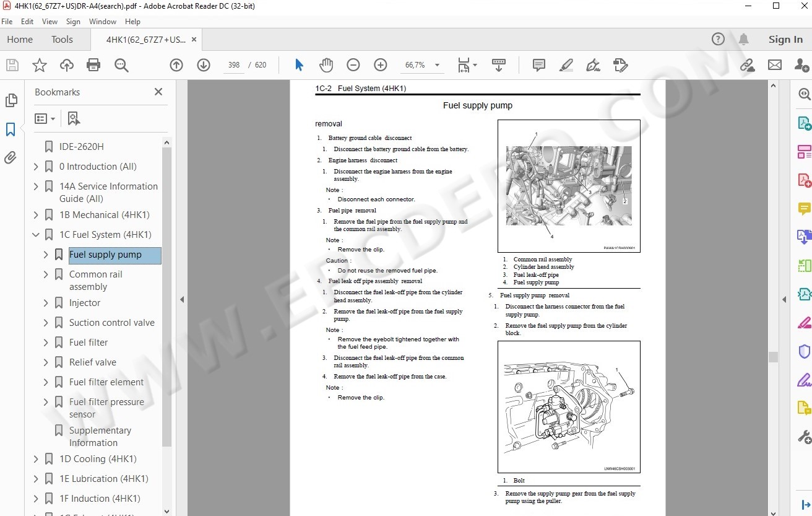Open the stamp tool icon
This screenshot has width=812, height=516.
620,65
